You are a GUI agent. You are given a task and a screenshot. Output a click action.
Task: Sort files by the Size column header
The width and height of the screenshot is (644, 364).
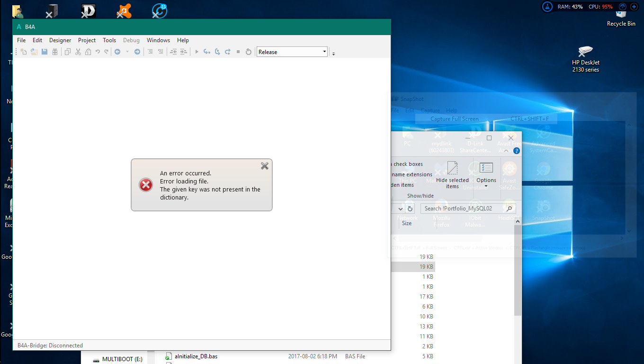click(407, 223)
